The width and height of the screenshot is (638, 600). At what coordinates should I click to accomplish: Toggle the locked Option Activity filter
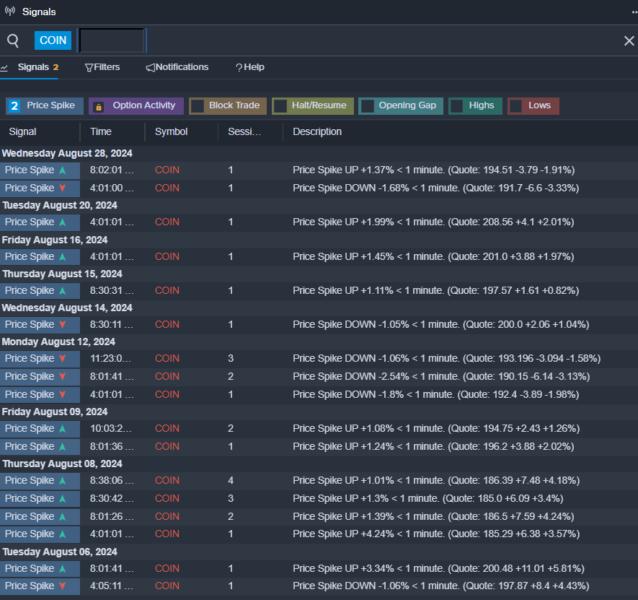(136, 106)
